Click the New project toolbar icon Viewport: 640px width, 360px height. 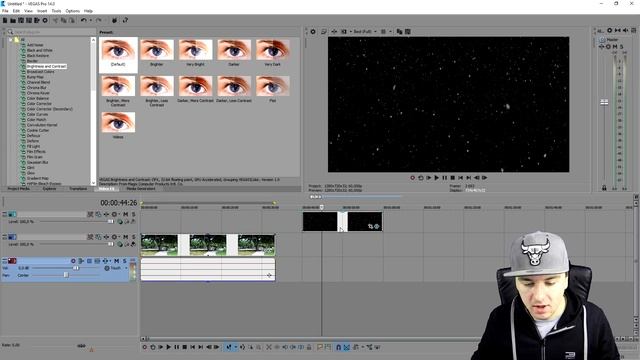[5, 20]
